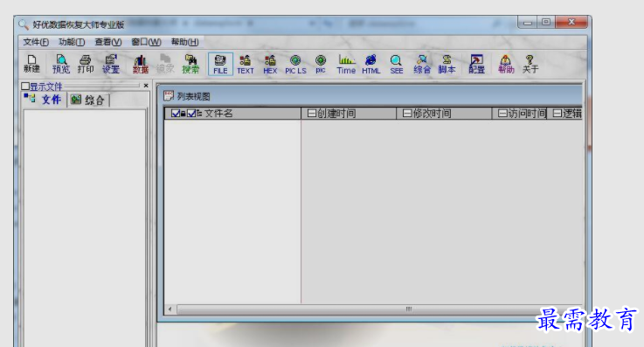Switch to the FILE view icon
This screenshot has width=644, height=347.
[220, 64]
